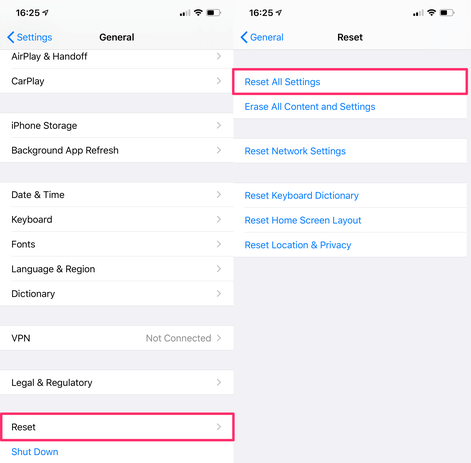Open VPN showing Not Connected

117,338
